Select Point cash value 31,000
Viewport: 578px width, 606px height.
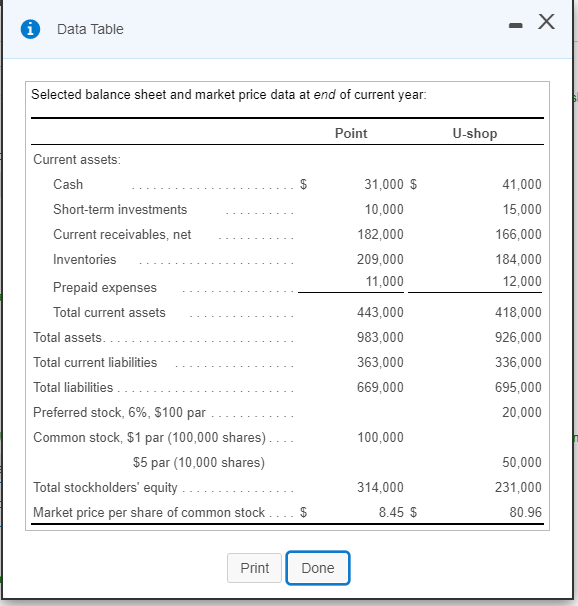click(x=384, y=184)
